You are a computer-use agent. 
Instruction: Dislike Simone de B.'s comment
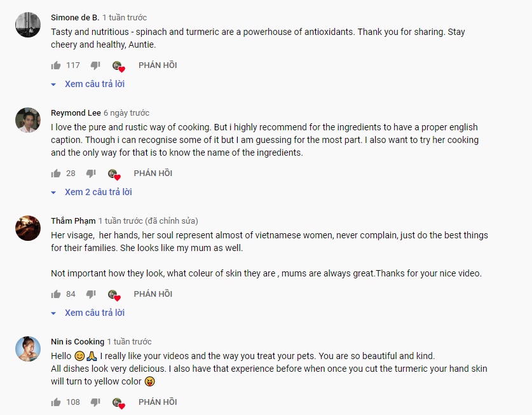[x=95, y=65]
